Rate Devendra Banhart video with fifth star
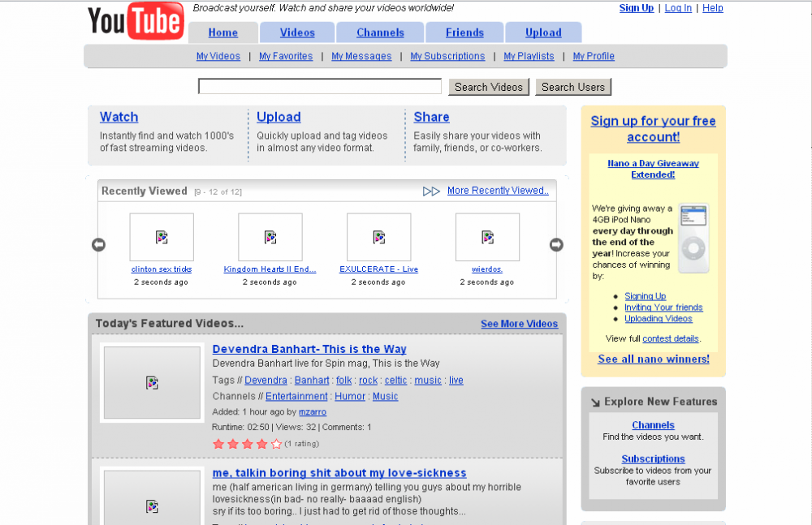812x525 pixels. pyautogui.click(x=277, y=444)
